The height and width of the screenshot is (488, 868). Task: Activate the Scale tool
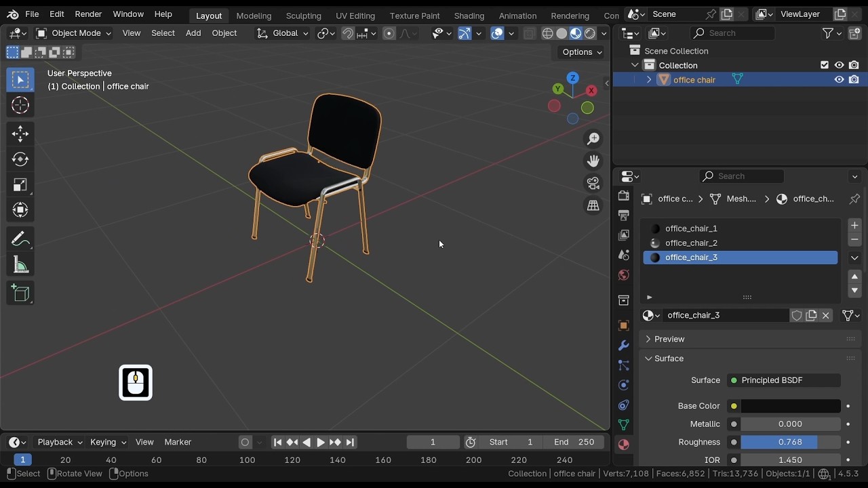[x=20, y=185]
